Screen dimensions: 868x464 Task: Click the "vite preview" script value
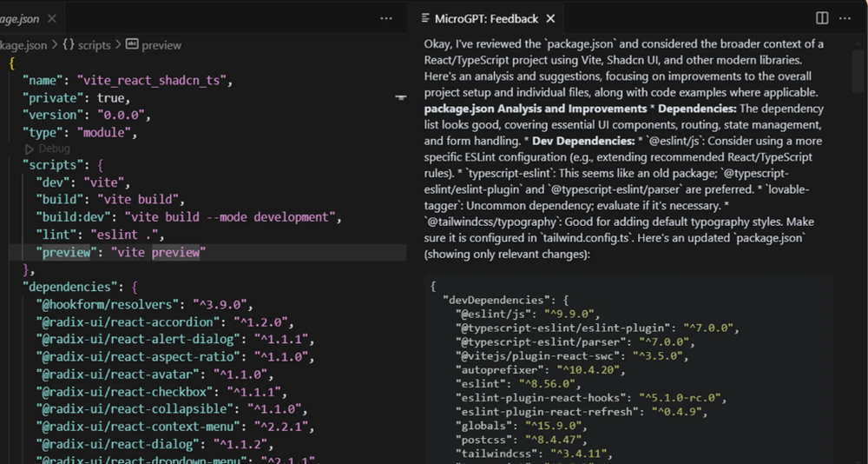click(x=158, y=253)
